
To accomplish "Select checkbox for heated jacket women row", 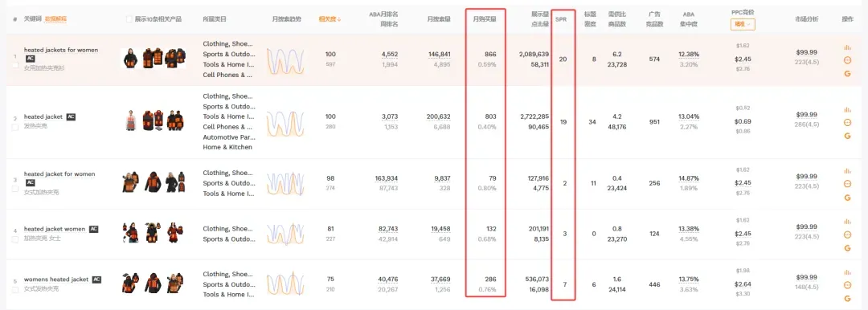I will pyautogui.click(x=15, y=239).
